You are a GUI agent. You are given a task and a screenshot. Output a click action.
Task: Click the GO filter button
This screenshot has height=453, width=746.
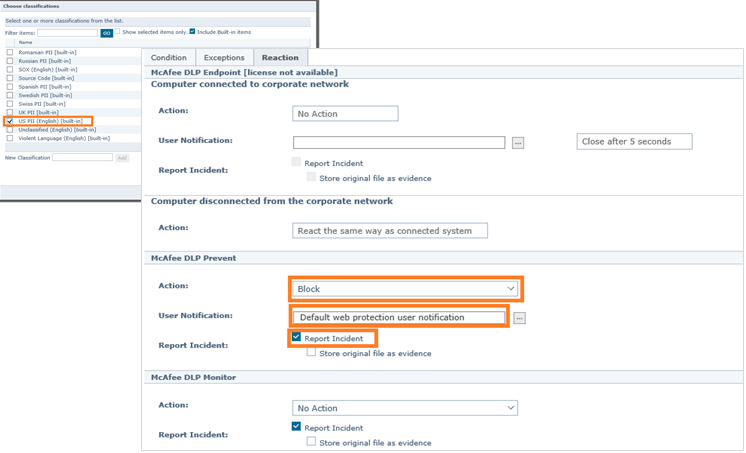click(x=107, y=33)
